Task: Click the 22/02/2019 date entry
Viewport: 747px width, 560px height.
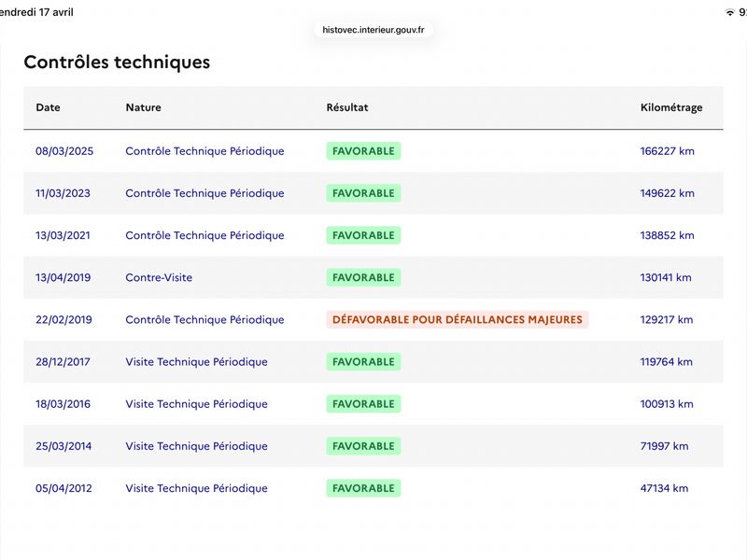Action: click(63, 320)
